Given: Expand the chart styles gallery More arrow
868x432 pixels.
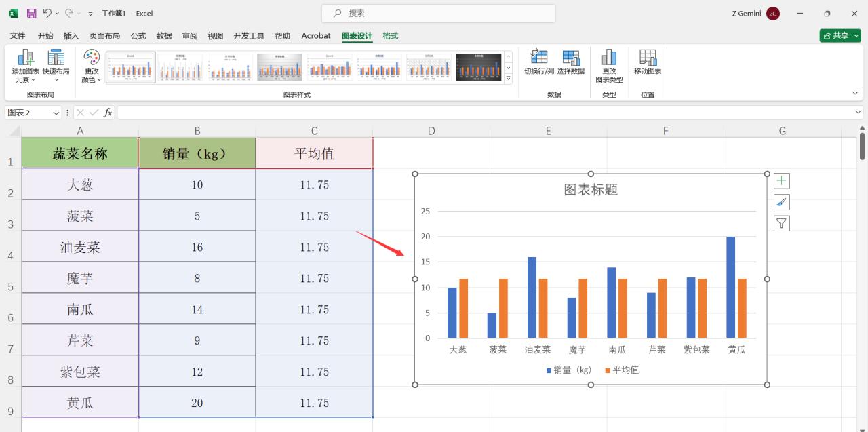Looking at the screenshot, I should pos(509,79).
